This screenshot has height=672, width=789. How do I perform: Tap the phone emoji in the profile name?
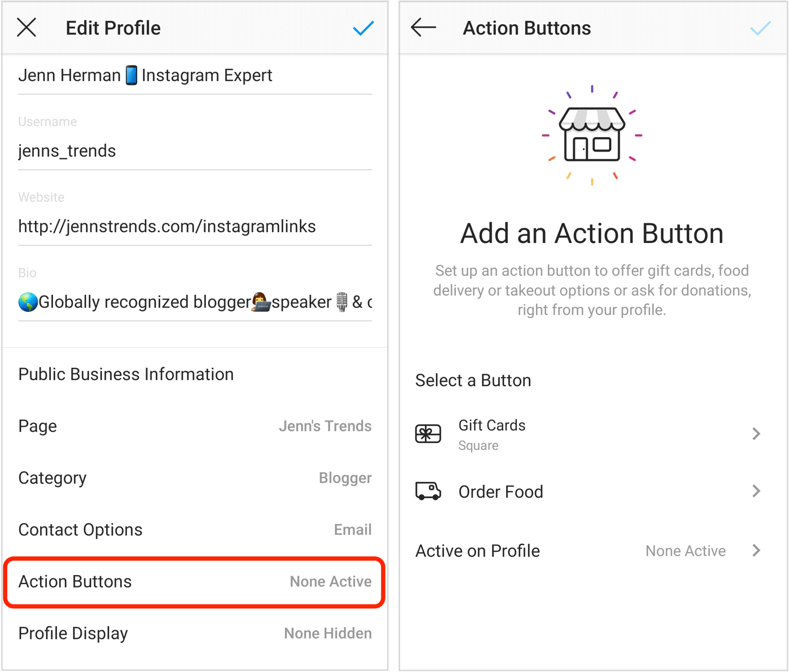pos(131,74)
